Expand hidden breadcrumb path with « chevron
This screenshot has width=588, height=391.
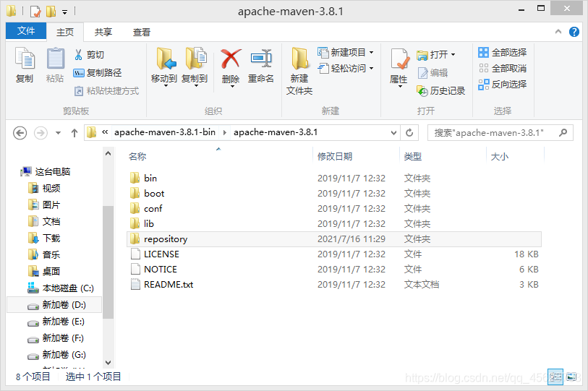pos(105,132)
